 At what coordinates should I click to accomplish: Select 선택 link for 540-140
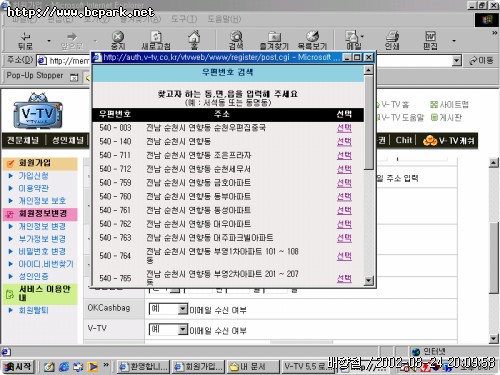(344, 141)
